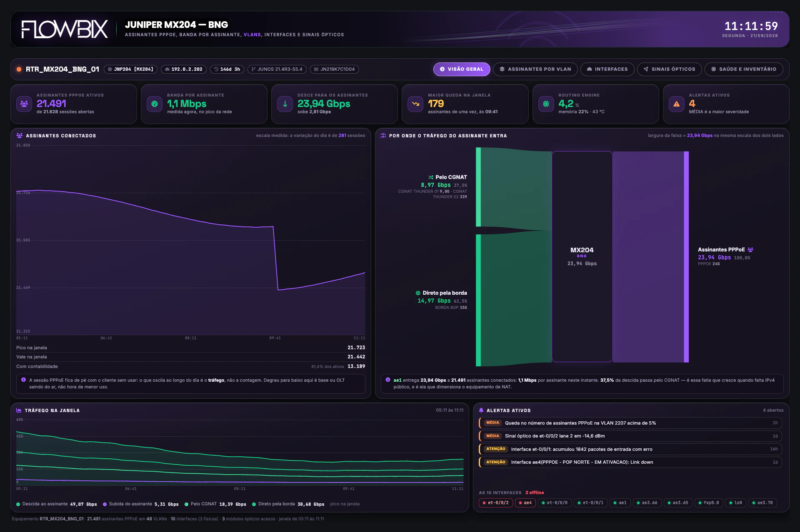
Task: Click the bell icon in Alertas Ativos panel header
Action: tap(481, 410)
